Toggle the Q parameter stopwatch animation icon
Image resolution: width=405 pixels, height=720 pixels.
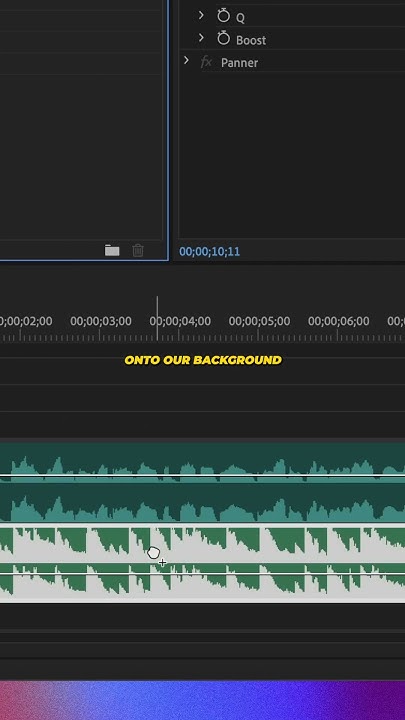(223, 16)
